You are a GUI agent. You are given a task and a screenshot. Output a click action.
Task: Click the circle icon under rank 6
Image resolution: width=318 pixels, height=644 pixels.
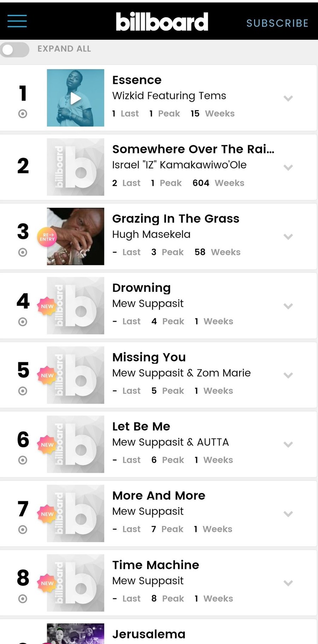click(x=23, y=460)
